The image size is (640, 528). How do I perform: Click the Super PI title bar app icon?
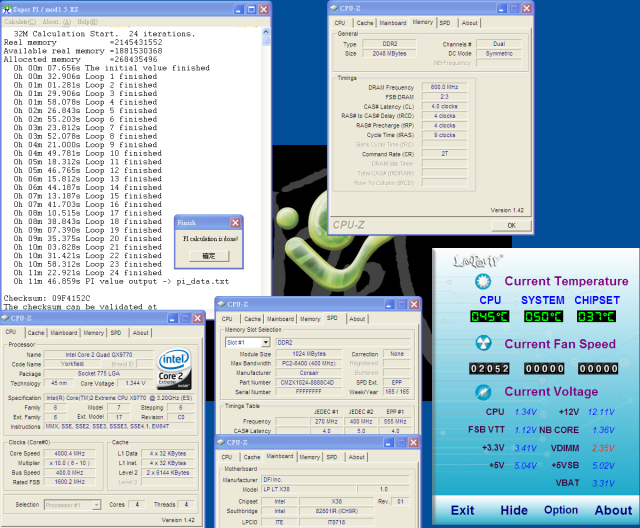coord(7,9)
